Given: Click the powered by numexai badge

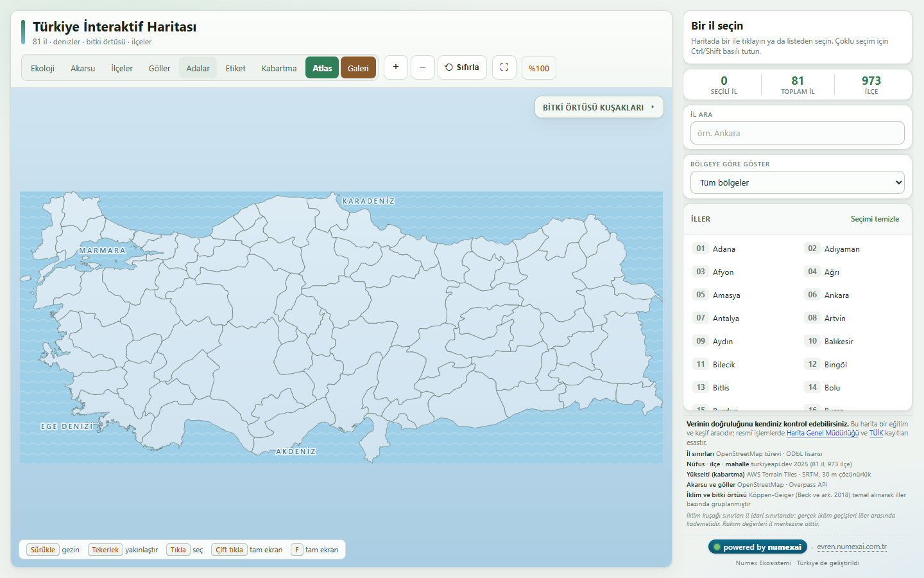Looking at the screenshot, I should click(x=758, y=547).
